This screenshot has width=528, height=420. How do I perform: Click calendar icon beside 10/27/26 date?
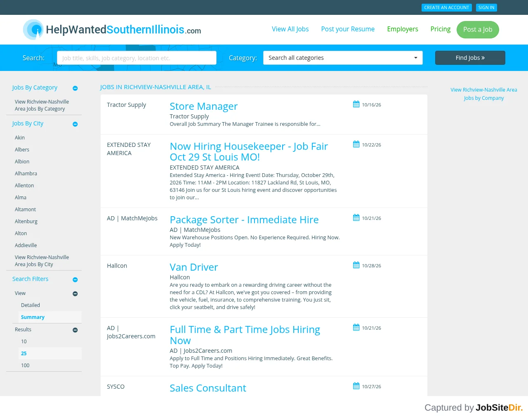click(x=356, y=386)
